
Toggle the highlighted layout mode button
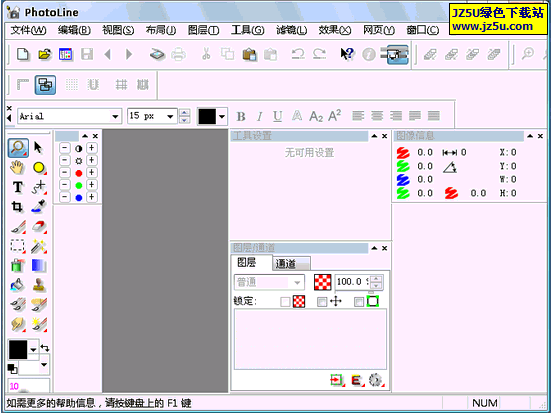(45, 85)
